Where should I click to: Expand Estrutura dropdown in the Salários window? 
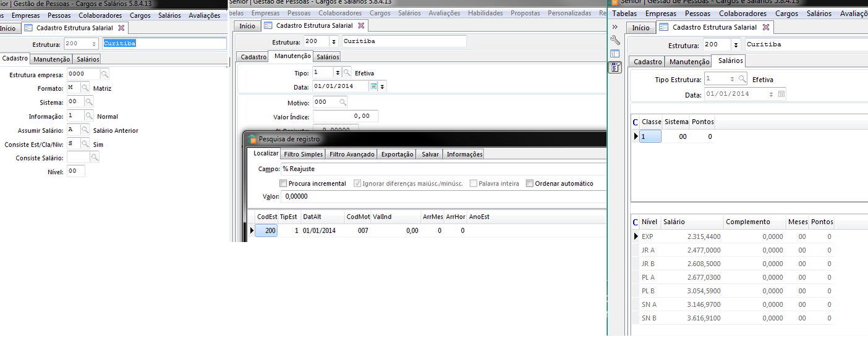pos(735,45)
